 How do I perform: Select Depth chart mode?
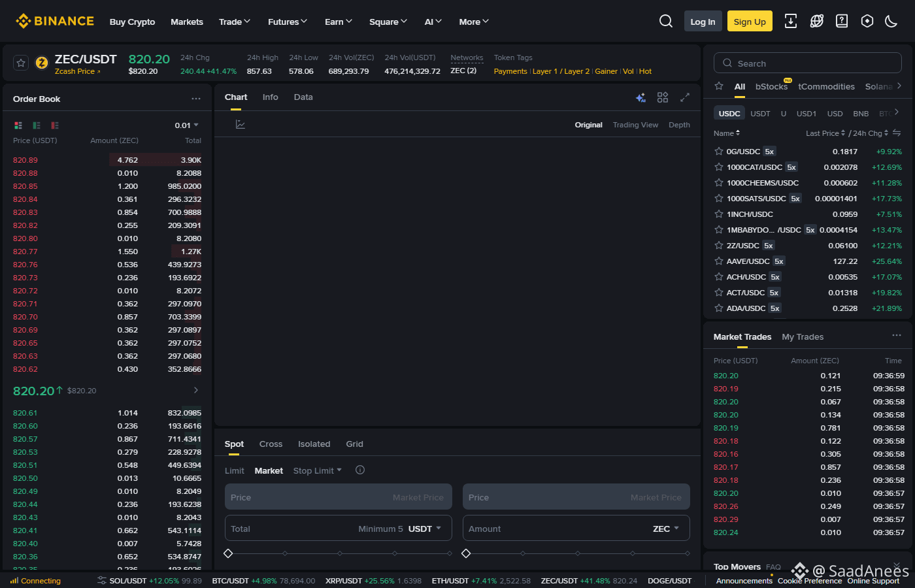coord(679,125)
